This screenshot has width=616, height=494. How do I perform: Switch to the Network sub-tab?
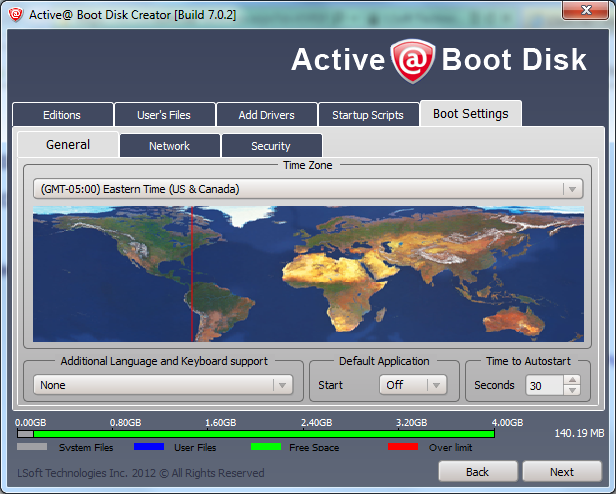[x=169, y=146]
